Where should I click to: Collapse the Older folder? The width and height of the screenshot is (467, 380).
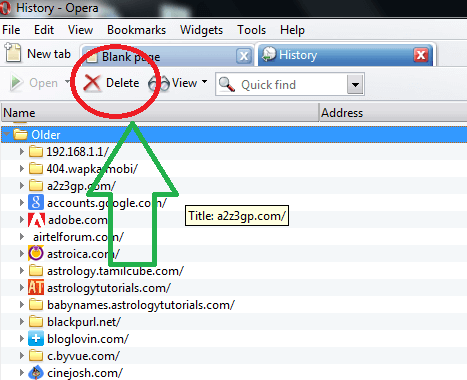[6, 134]
